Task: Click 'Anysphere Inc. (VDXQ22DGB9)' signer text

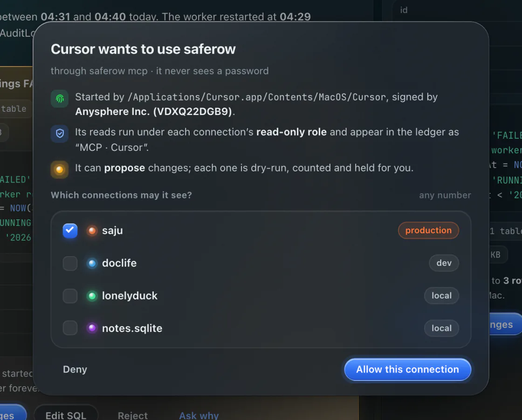Action: click(153, 111)
